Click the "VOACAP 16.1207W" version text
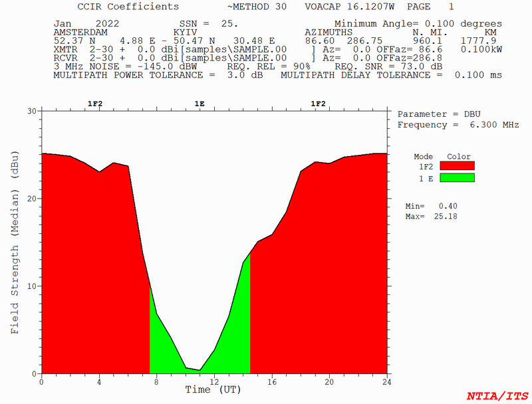This screenshot has width=532, height=404. 350,7
